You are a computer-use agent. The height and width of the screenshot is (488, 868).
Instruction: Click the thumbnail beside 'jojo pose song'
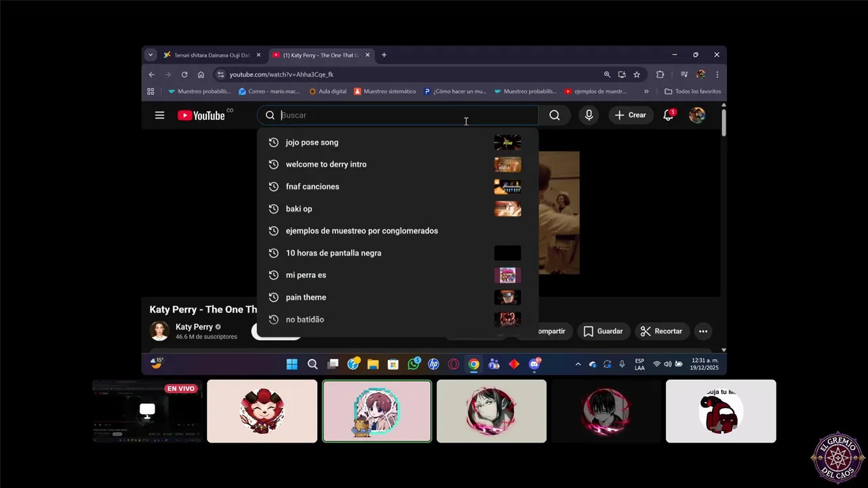(507, 142)
